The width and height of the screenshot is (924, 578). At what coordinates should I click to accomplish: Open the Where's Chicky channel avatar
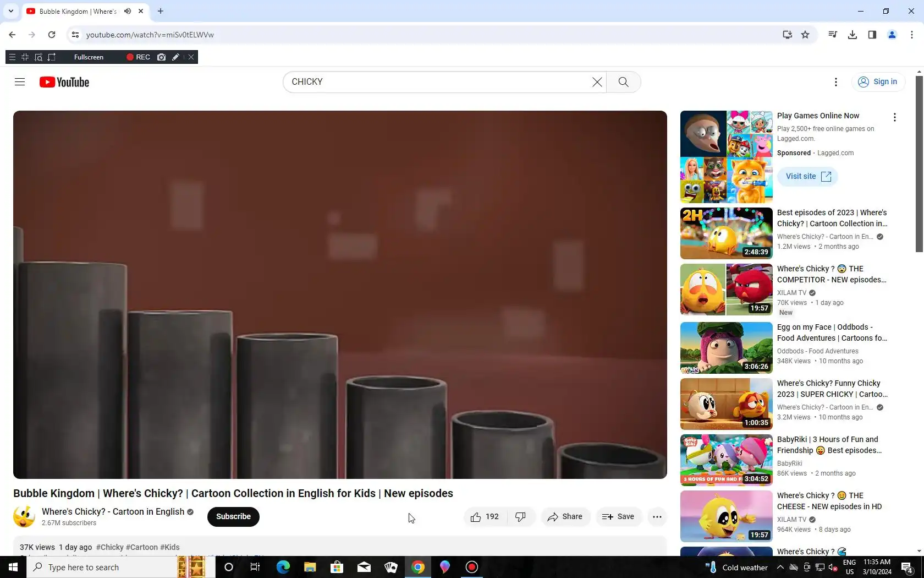coord(24,517)
